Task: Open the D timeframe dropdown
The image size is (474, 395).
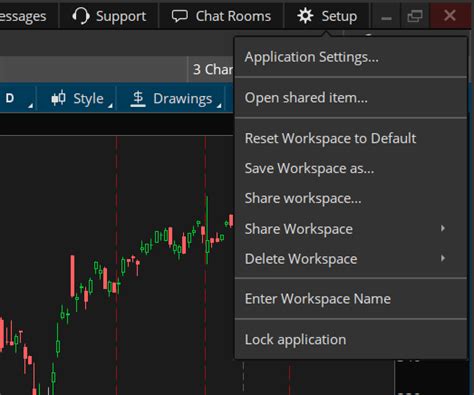Action: tap(17, 98)
